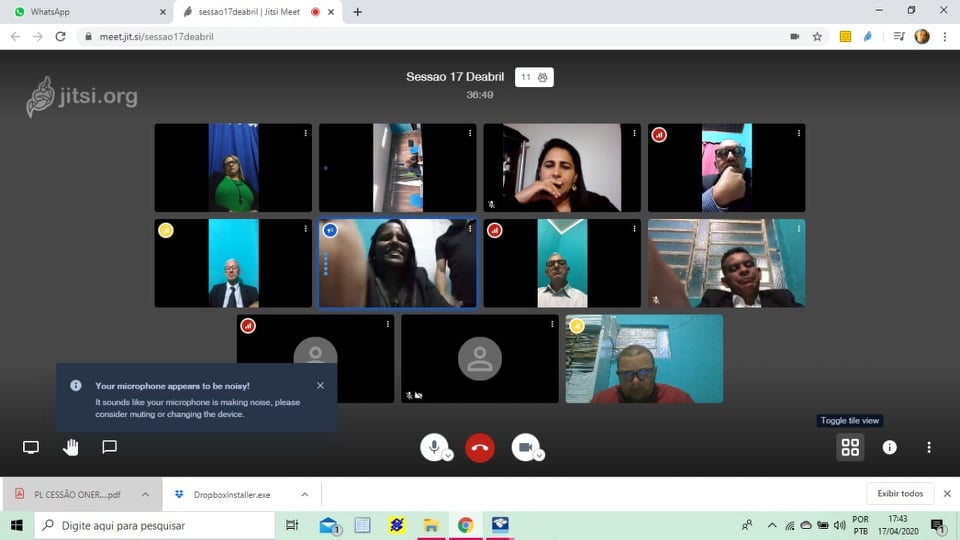The height and width of the screenshot is (540, 960).
Task: Click the camera permission icon in address bar
Action: 795,37
